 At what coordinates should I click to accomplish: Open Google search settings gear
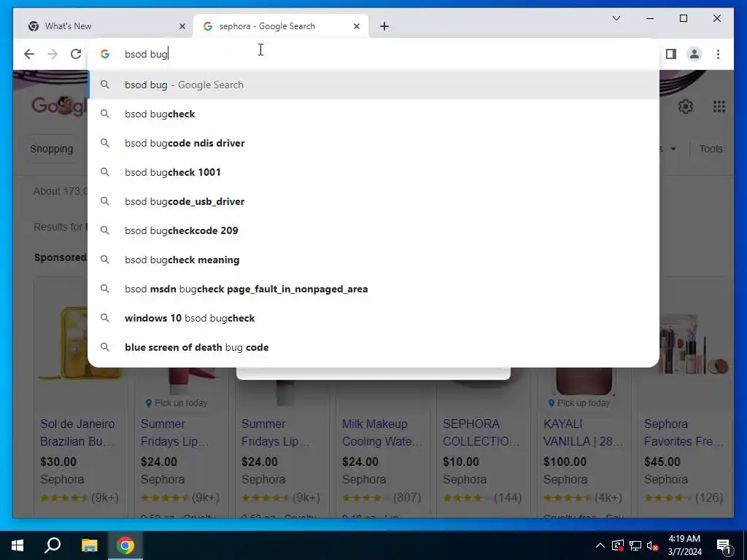[686, 106]
